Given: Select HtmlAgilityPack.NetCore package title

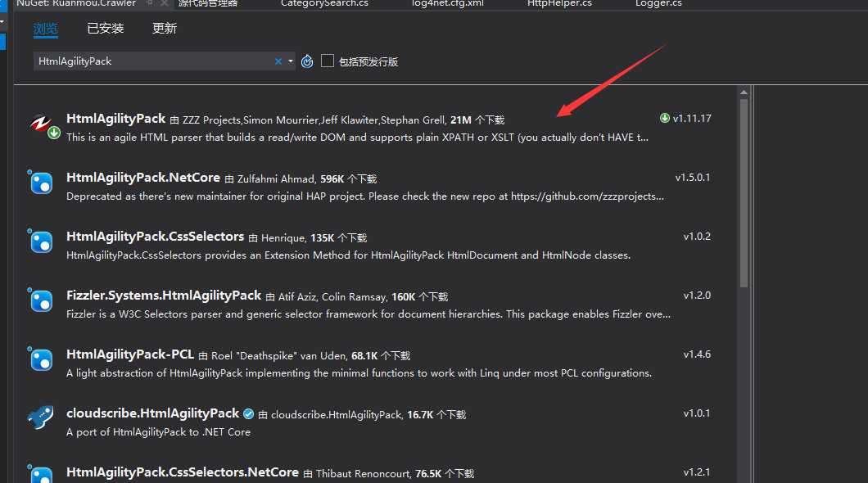Looking at the screenshot, I should click(x=143, y=178).
